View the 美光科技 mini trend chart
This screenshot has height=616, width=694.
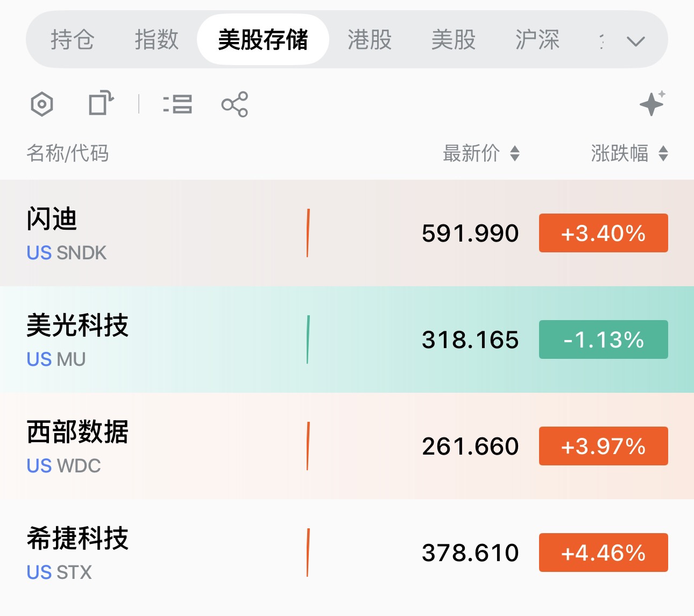(x=308, y=339)
